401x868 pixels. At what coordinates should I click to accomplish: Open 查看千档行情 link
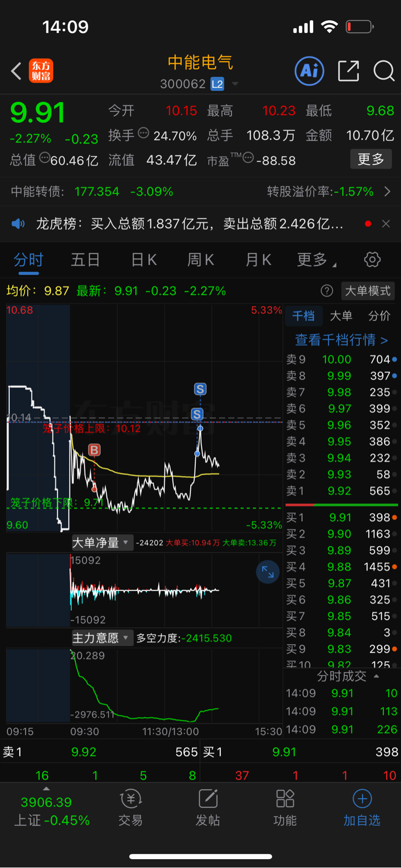(x=341, y=340)
